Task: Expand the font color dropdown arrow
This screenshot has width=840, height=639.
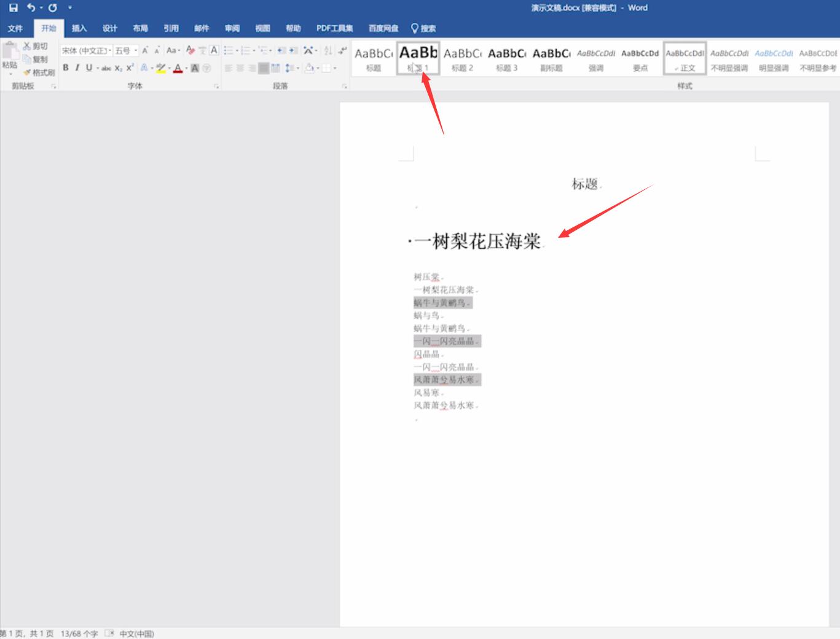Action: (x=186, y=68)
